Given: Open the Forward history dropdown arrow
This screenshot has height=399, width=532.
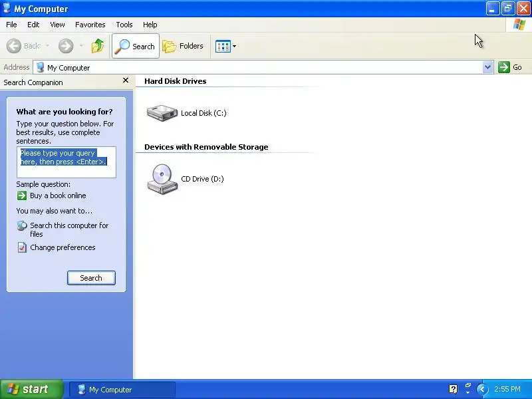Looking at the screenshot, I should [81, 46].
